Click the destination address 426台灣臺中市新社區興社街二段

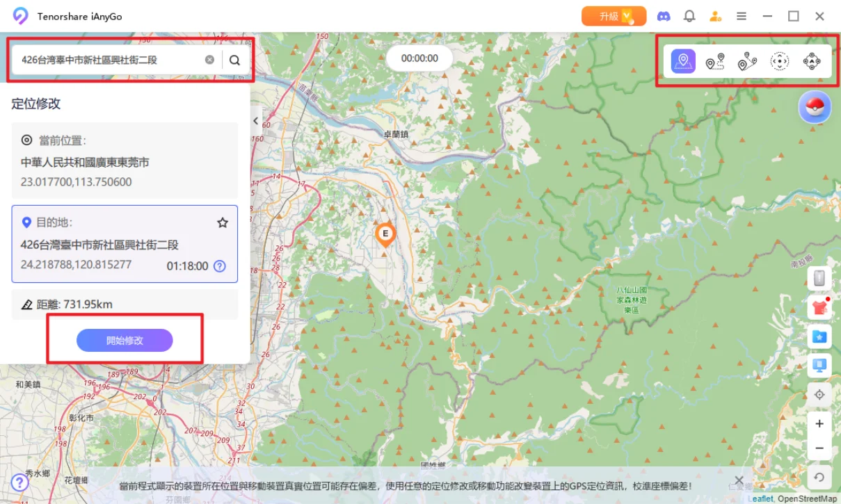99,245
